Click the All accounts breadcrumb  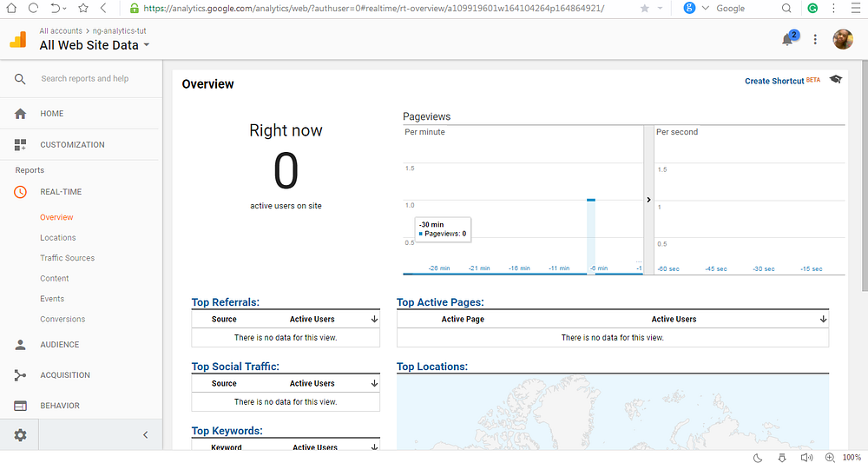(x=61, y=31)
